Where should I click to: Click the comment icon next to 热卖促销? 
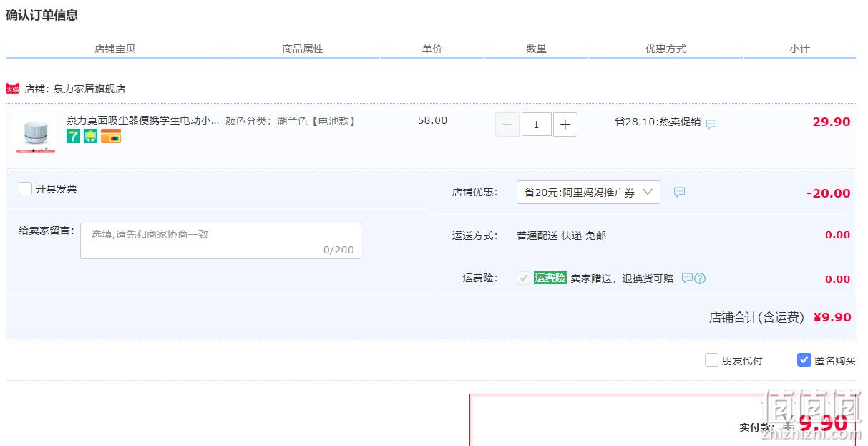point(711,124)
